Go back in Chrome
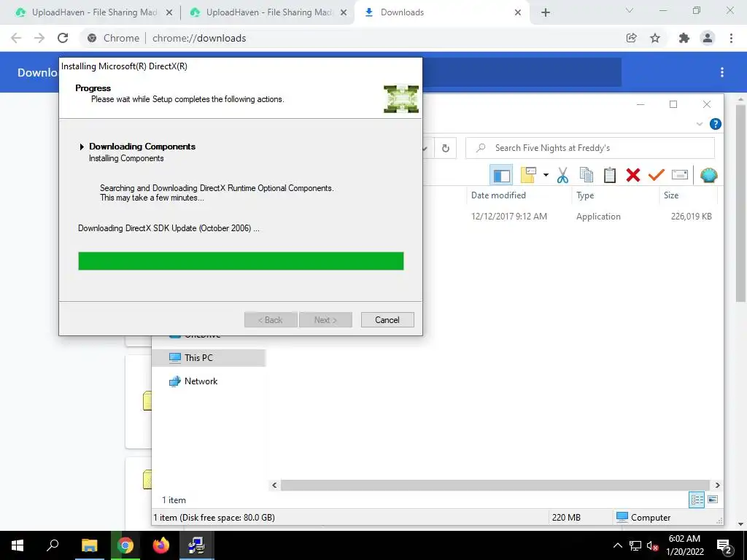This screenshot has height=560, width=747. [16, 38]
